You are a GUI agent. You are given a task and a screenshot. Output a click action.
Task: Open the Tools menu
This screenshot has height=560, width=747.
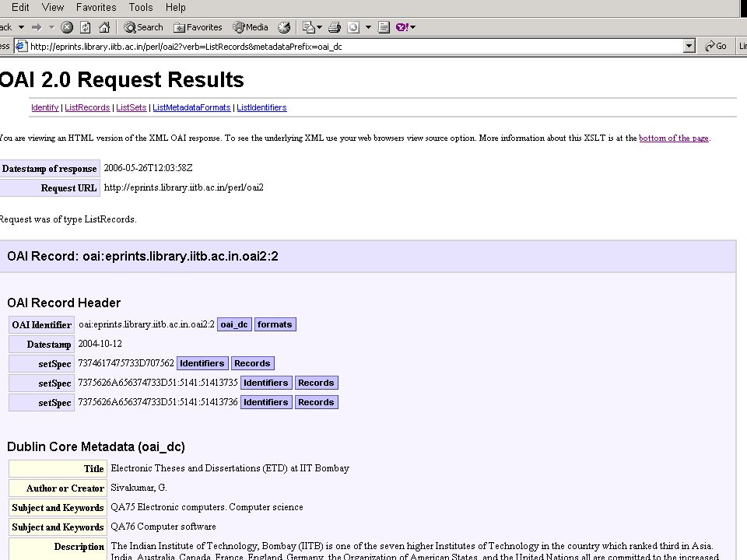pyautogui.click(x=141, y=7)
